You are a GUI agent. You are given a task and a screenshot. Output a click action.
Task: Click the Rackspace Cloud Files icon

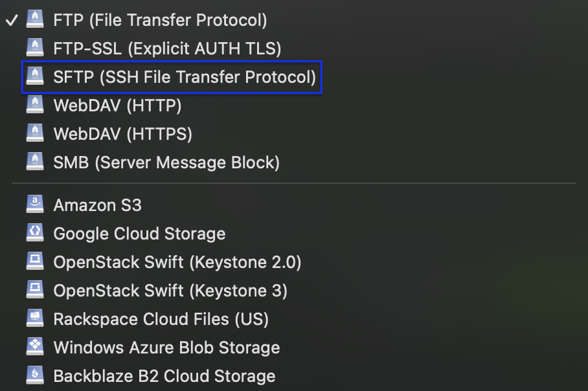35,319
